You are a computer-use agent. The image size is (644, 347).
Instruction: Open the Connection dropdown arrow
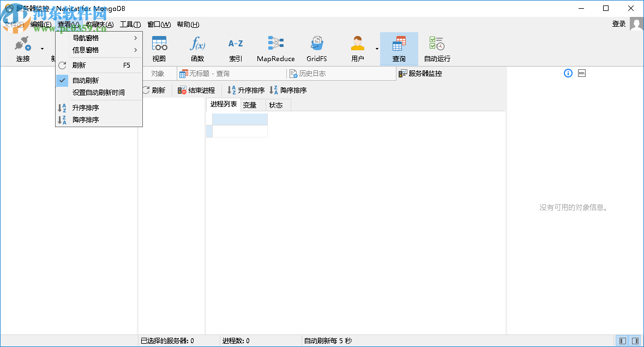click(42, 49)
